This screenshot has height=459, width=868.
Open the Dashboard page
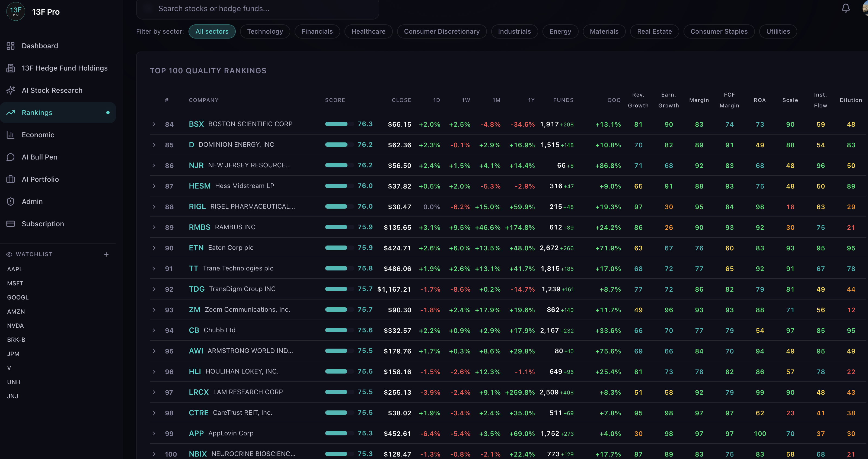coord(58,46)
